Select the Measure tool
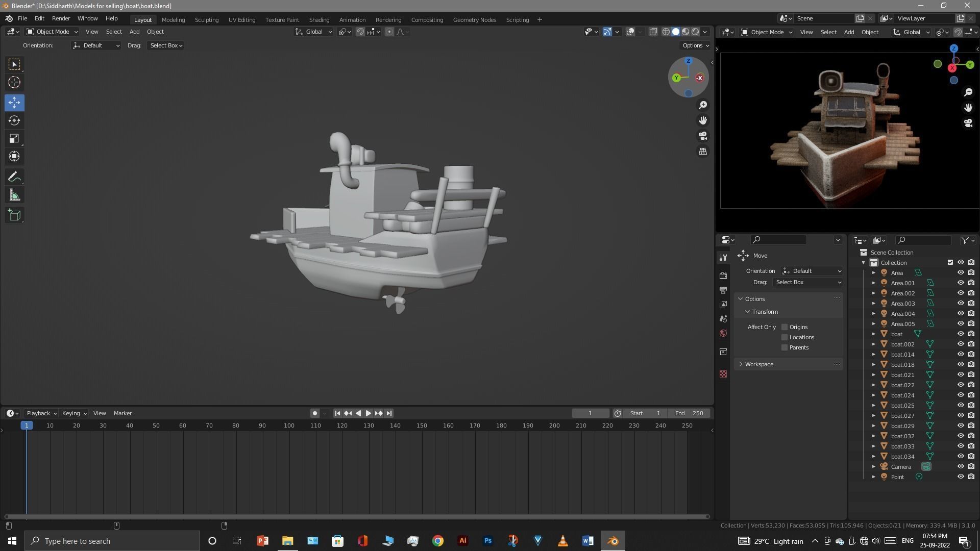980x551 pixels. click(14, 195)
